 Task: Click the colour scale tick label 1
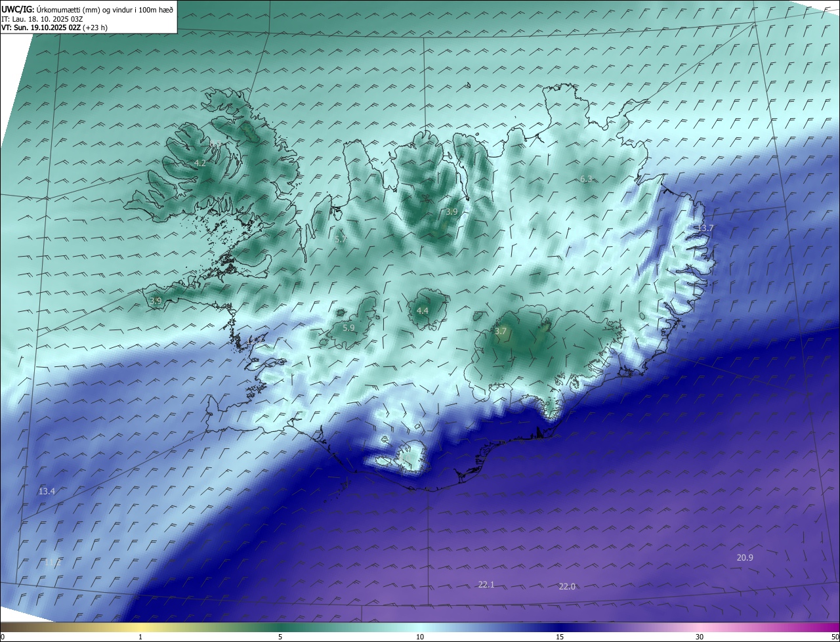pos(140,637)
